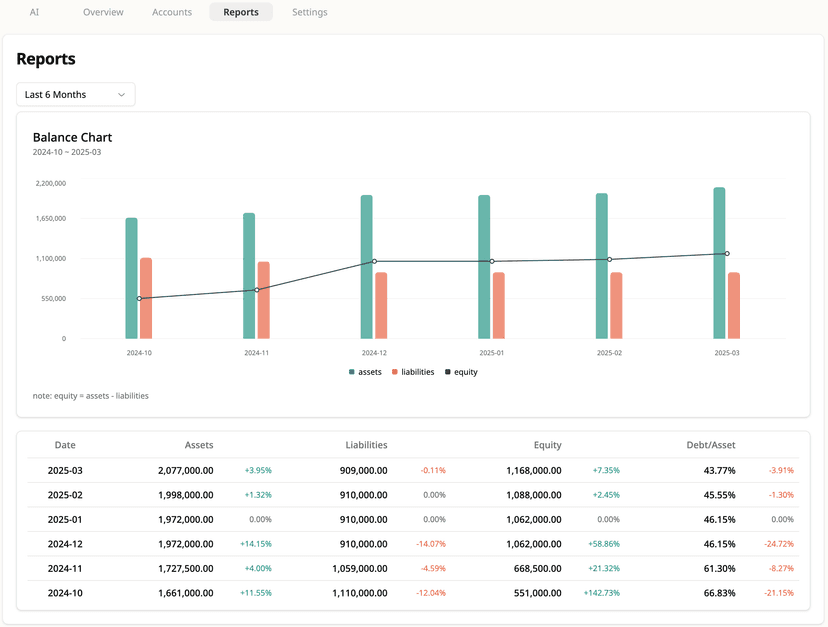Click the 2024-12 assets bar
The image size is (828, 627).
[367, 267]
